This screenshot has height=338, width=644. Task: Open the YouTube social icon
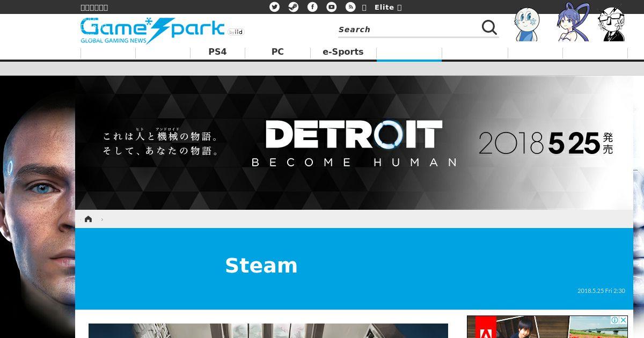click(332, 7)
